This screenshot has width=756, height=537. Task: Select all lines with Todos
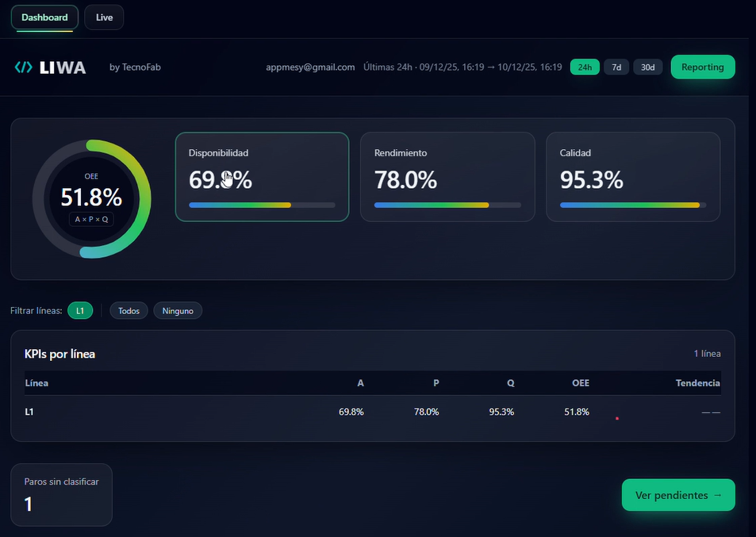[x=129, y=311]
